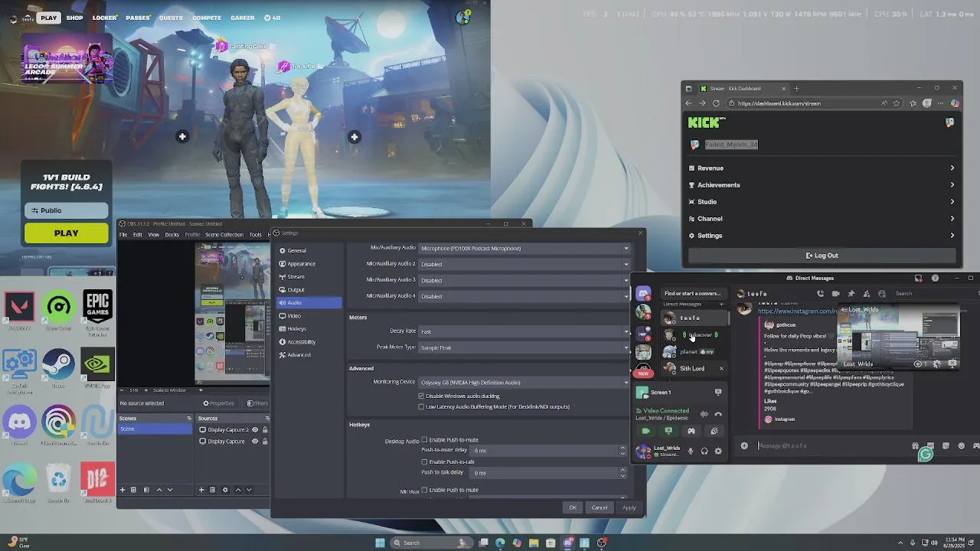Deafen audio with the Discord headphones toggle
This screenshot has height=551, width=980.
coord(704,451)
